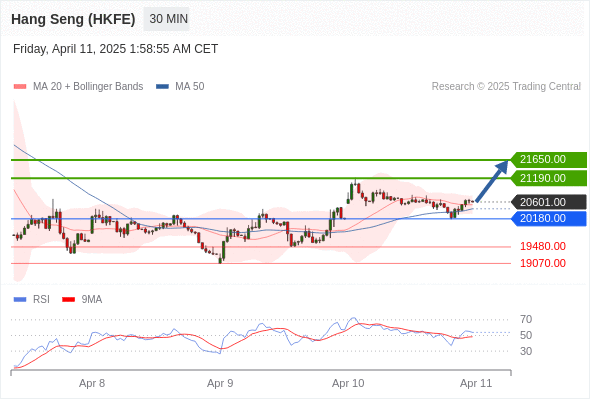Click the Apr 8 date marker
Screen dimensions: 590x400
(x=92, y=383)
